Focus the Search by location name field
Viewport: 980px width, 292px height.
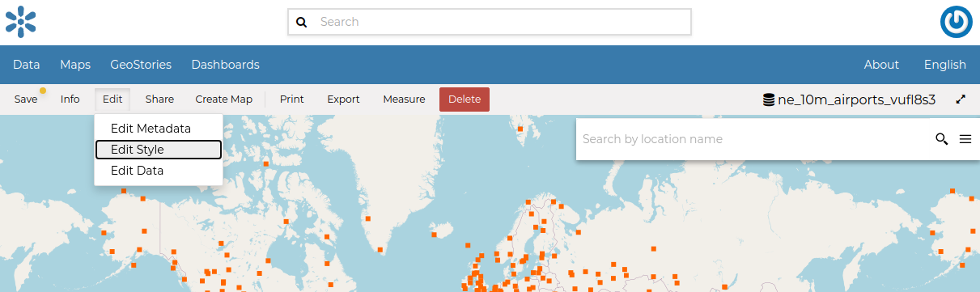pyautogui.click(x=754, y=139)
